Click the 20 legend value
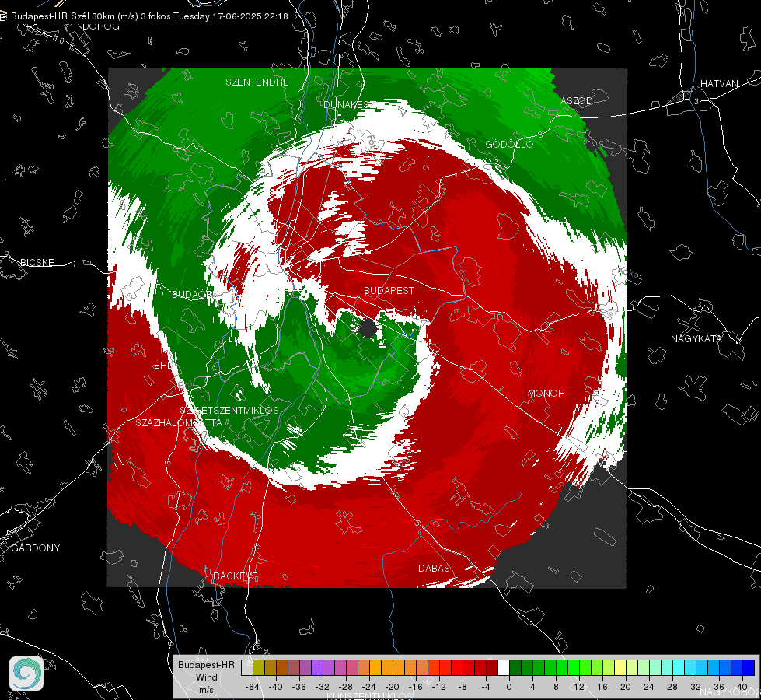The height and width of the screenshot is (700, 761). tap(626, 687)
